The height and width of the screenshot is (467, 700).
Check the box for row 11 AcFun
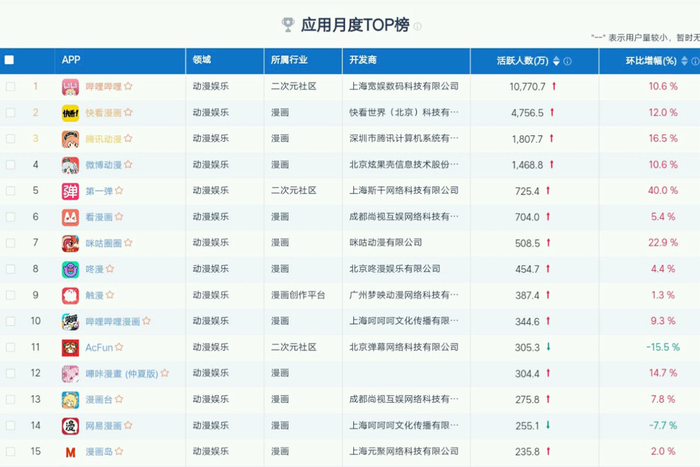click(x=10, y=347)
